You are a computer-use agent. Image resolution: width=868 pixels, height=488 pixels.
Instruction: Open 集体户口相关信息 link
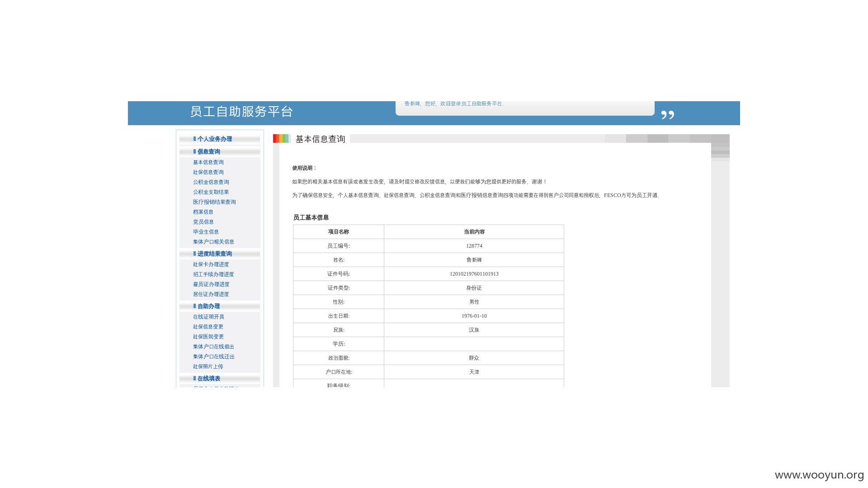[214, 242]
